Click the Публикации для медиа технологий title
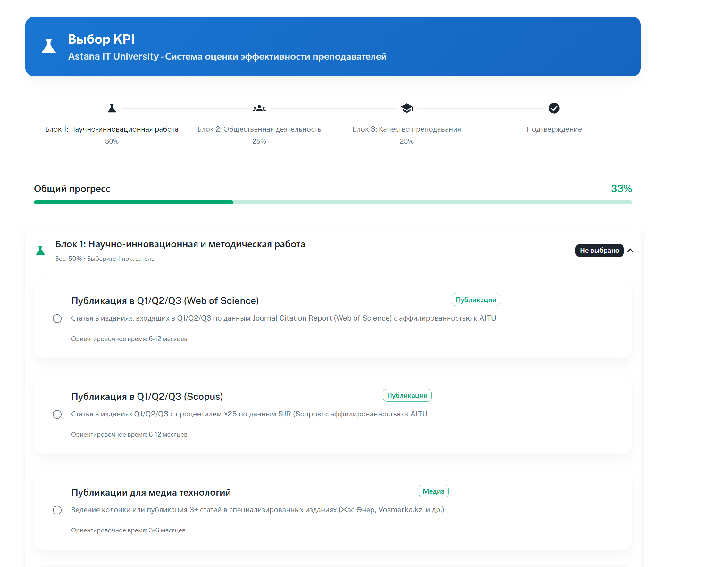Viewport: 728px width, 567px height. coord(151,492)
